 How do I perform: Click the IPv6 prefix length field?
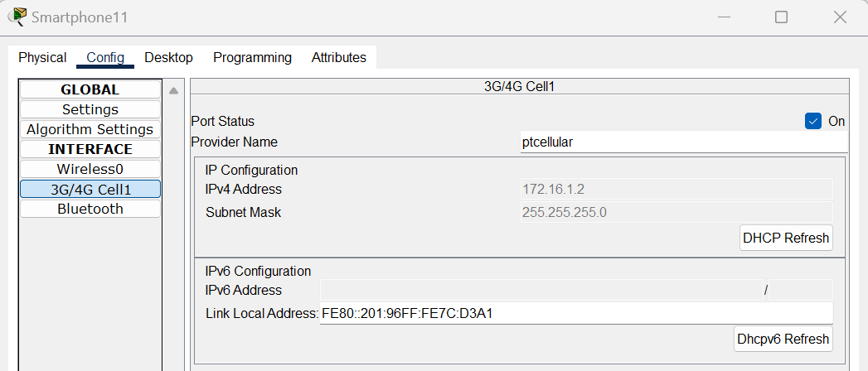tap(801, 291)
